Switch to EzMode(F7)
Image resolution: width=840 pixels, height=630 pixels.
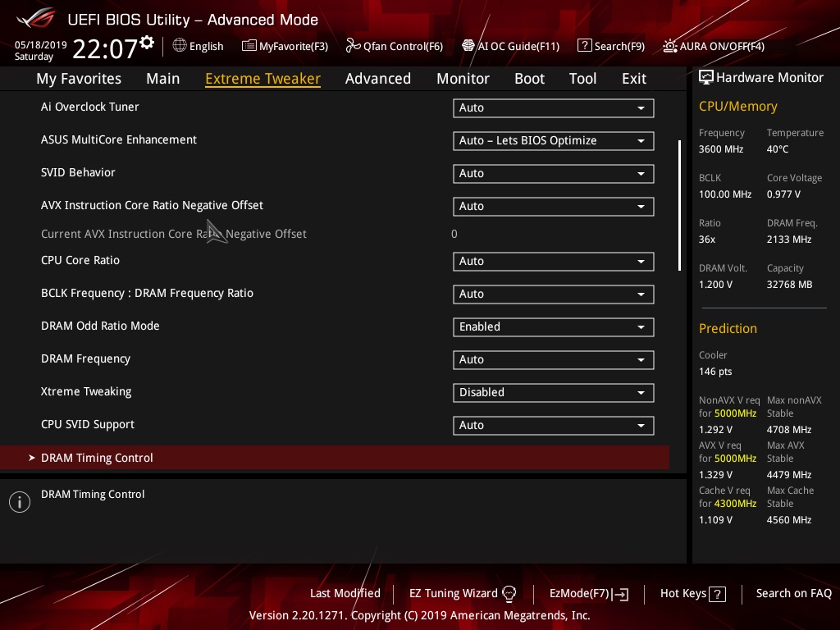[589, 594]
